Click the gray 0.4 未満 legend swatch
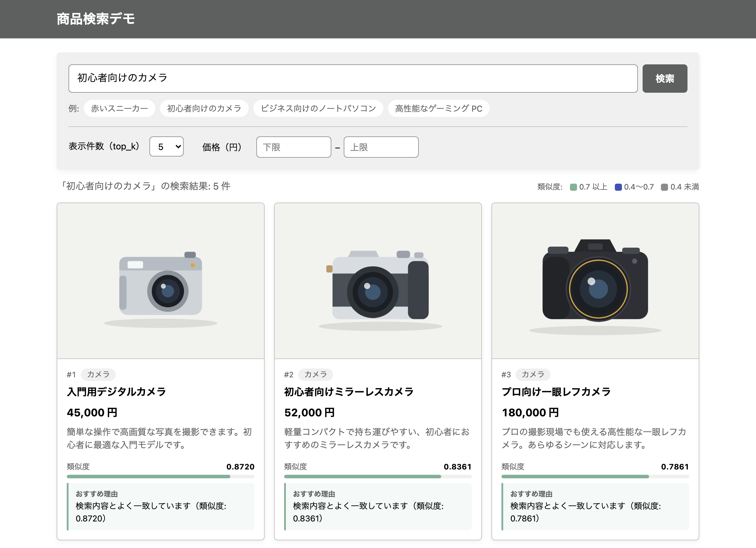756x548 pixels. pyautogui.click(x=664, y=187)
